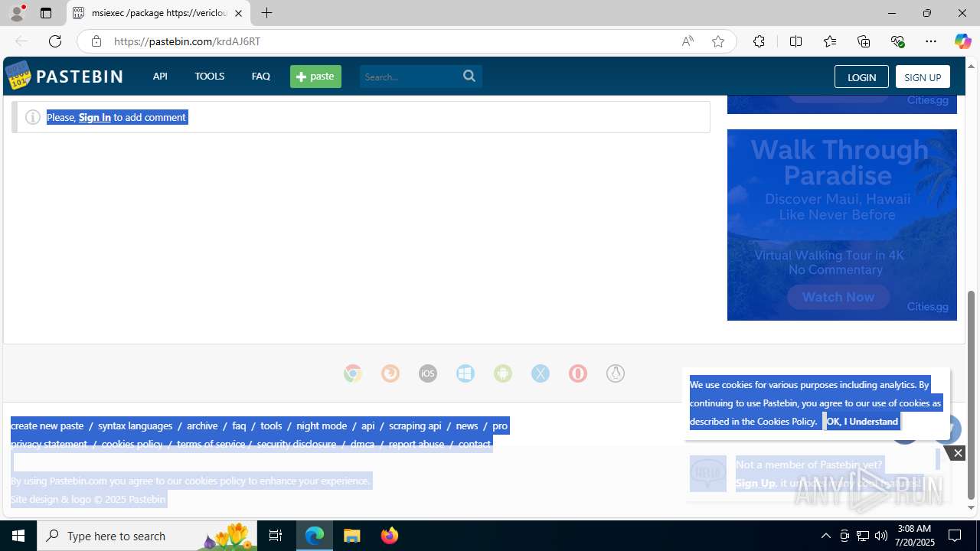Open Task View on taskbar
980x551 pixels.
coord(276,536)
